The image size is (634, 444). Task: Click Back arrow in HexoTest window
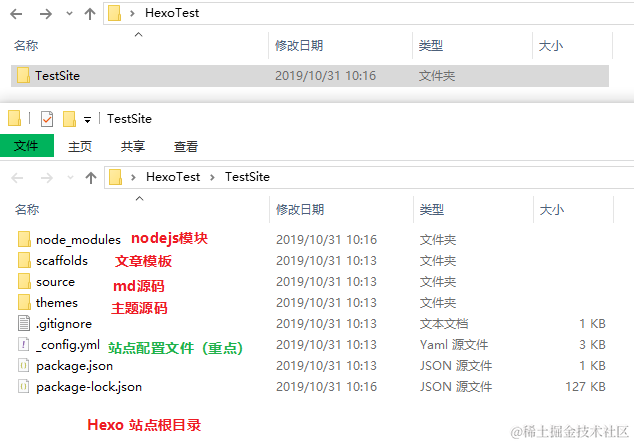coord(16,14)
